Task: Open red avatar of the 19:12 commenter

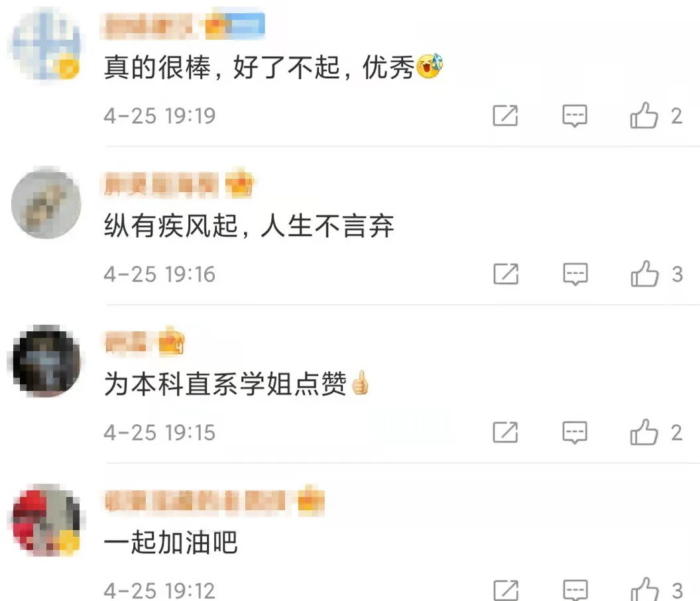Action: tap(46, 520)
